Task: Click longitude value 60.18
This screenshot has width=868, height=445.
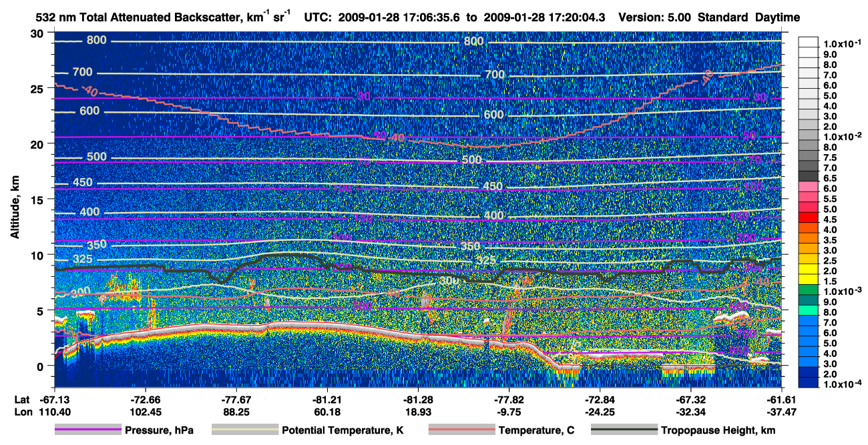Action: (x=327, y=412)
